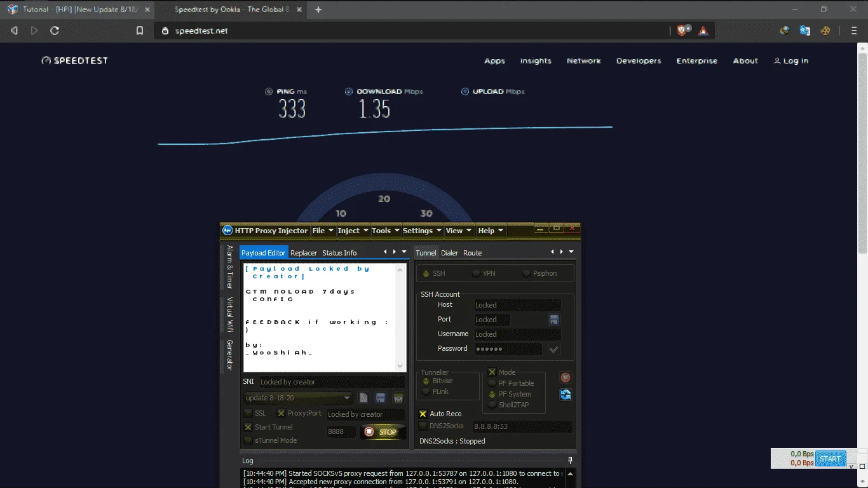Screen dimensions: 868x488
Task: Toggle the SSL checkbox
Action: pos(248,413)
